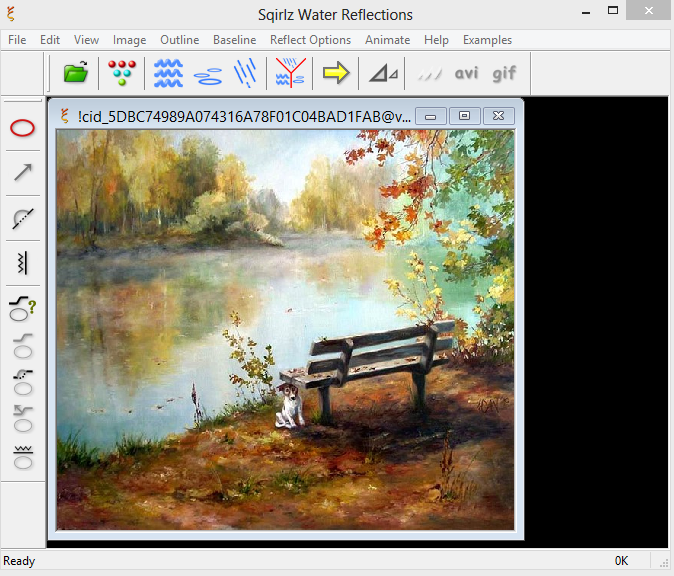
Task: Select the arc with dashed line tool
Action: (x=23, y=218)
